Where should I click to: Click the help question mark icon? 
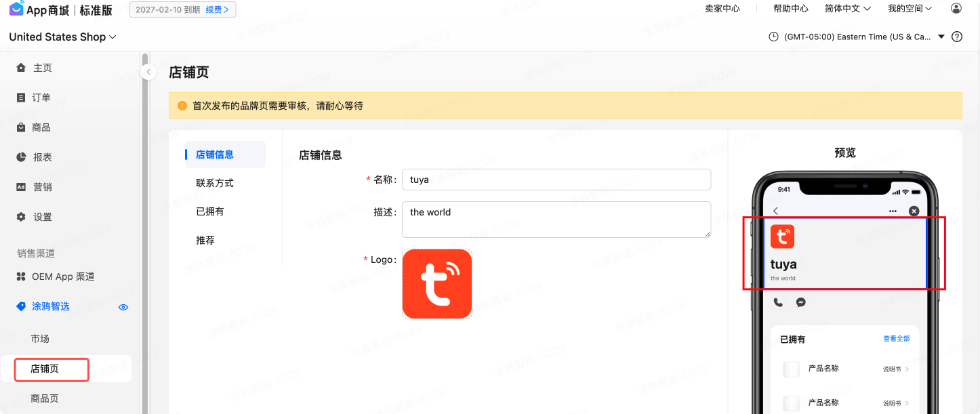[957, 37]
